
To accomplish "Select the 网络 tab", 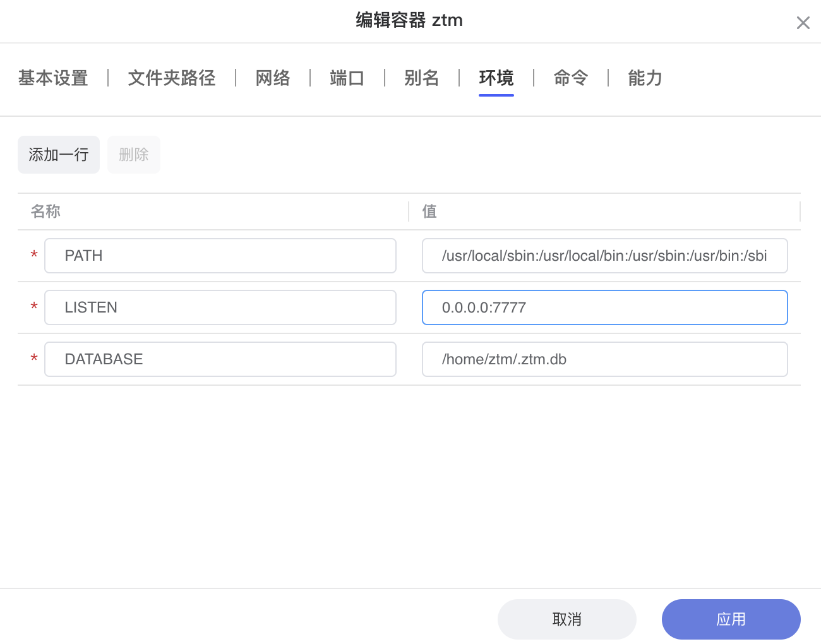I will [x=272, y=78].
